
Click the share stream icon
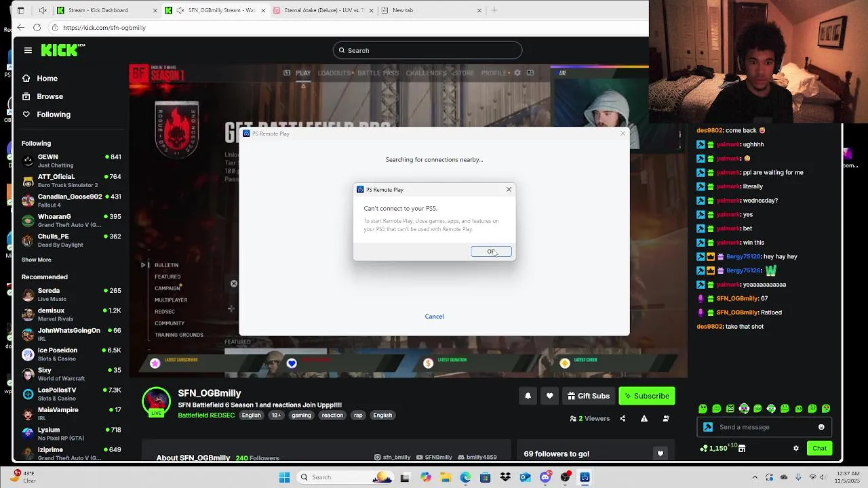pyautogui.click(x=623, y=418)
